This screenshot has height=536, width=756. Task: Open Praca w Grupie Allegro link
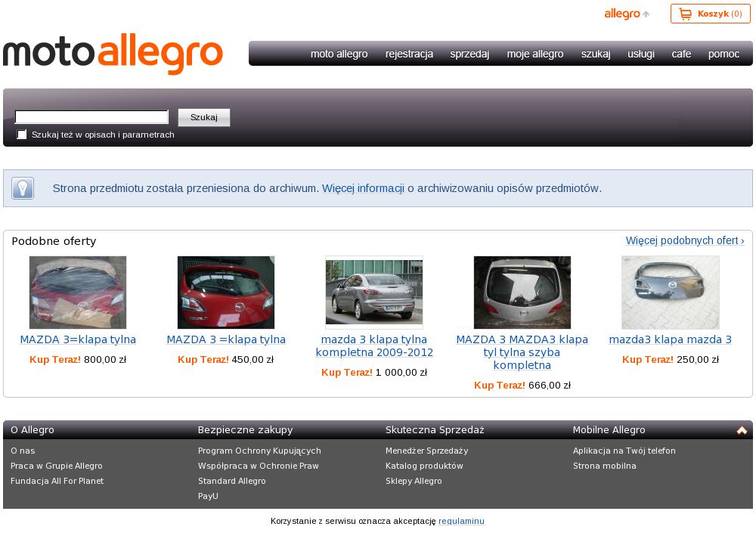click(57, 466)
